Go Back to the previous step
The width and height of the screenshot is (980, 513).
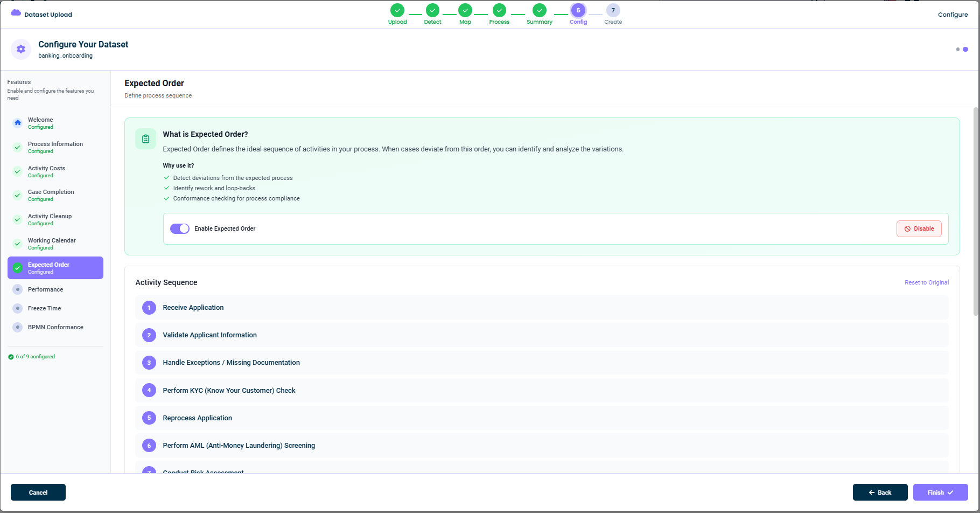click(x=880, y=493)
